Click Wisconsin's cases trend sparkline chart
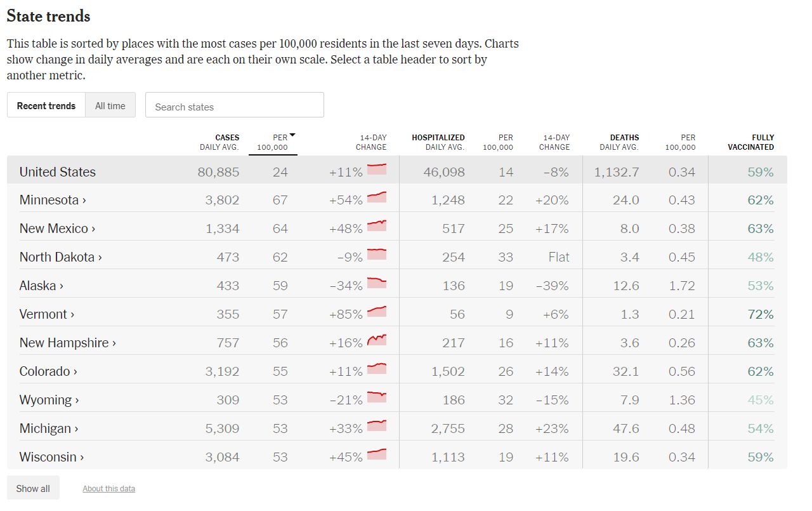Viewport: 812px width, 511px height. (377, 455)
